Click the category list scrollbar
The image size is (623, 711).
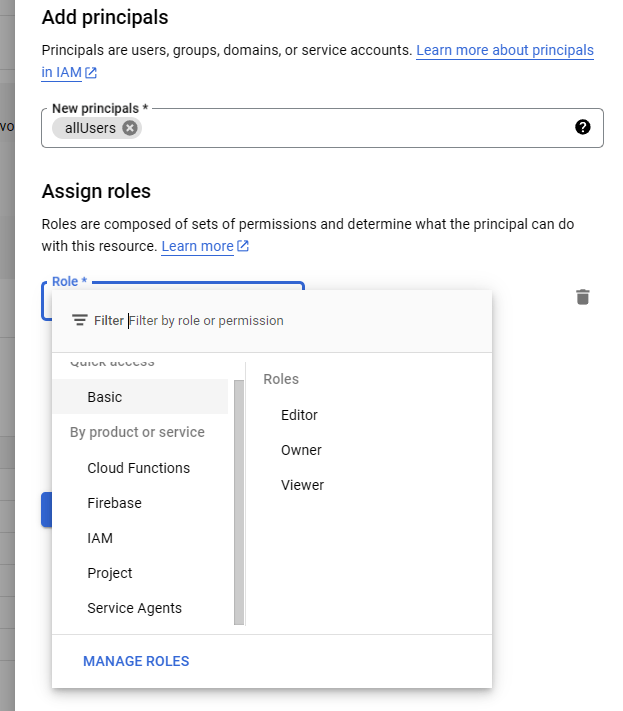click(x=238, y=500)
